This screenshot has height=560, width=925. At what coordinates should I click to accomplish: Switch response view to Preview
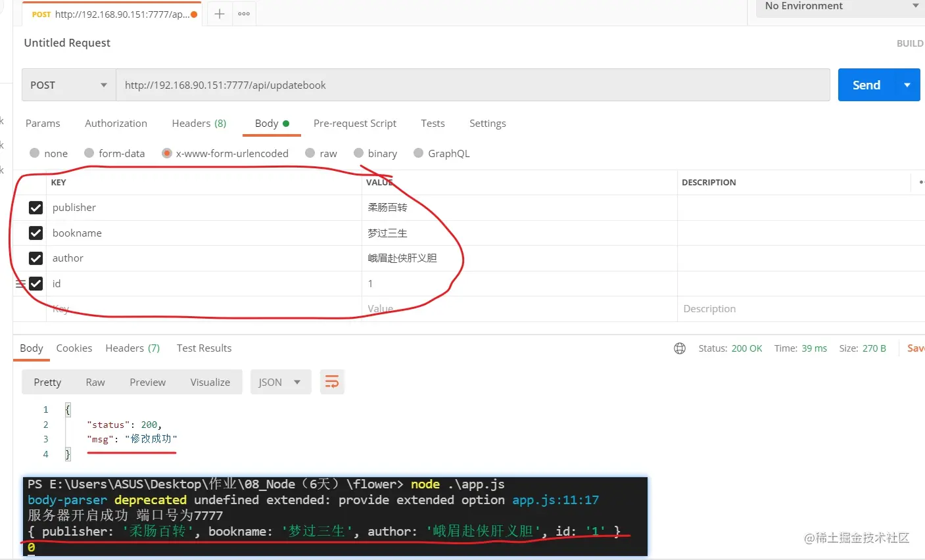(148, 382)
